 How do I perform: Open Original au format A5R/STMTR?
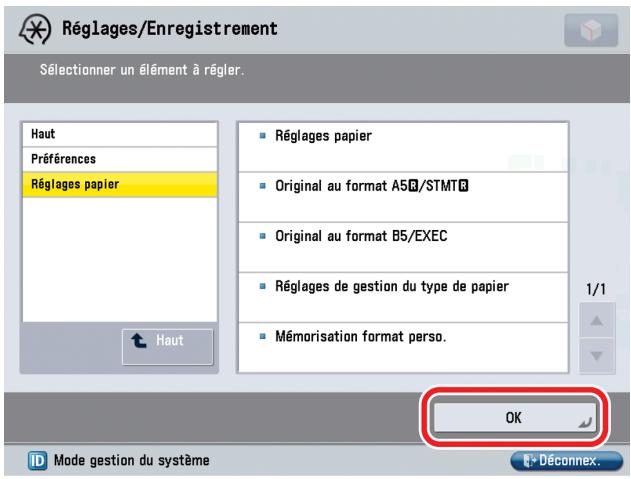(x=403, y=197)
